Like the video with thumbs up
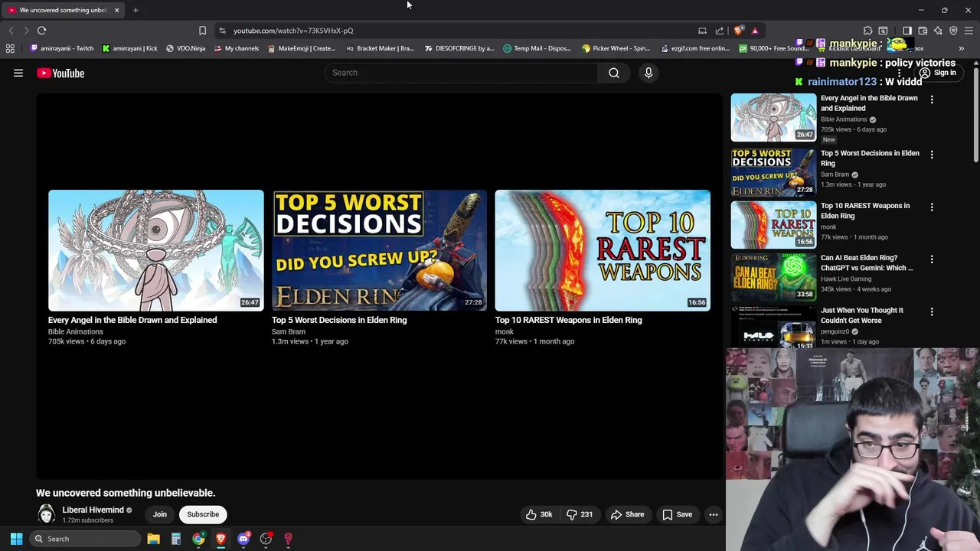The height and width of the screenshot is (551, 980). pyautogui.click(x=539, y=514)
